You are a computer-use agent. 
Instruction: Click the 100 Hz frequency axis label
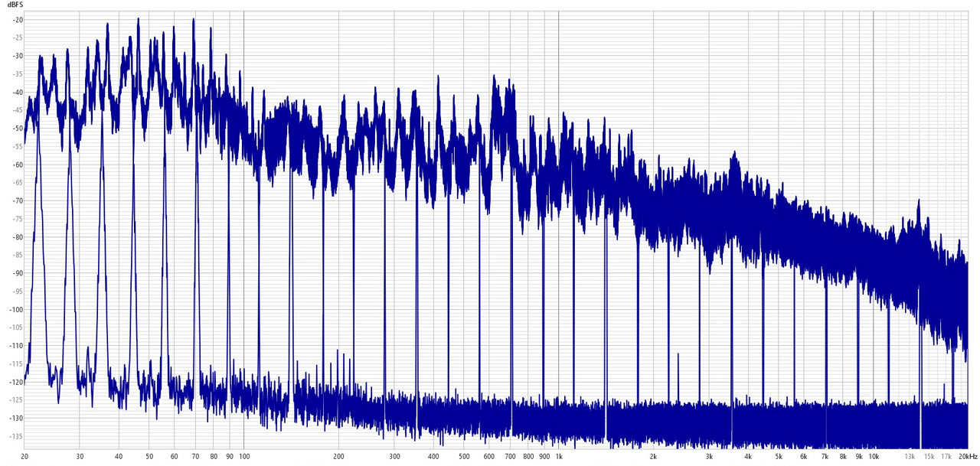point(244,456)
